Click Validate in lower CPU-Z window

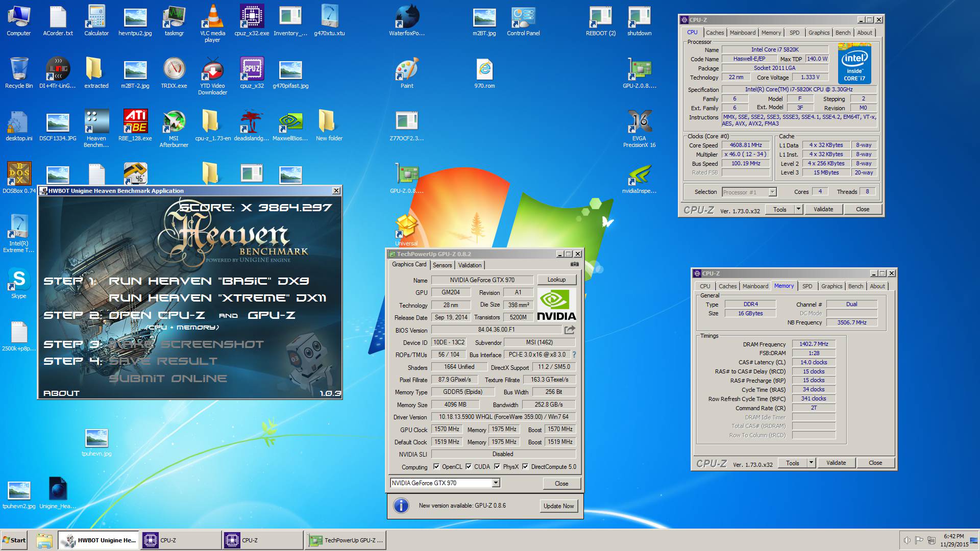click(836, 463)
